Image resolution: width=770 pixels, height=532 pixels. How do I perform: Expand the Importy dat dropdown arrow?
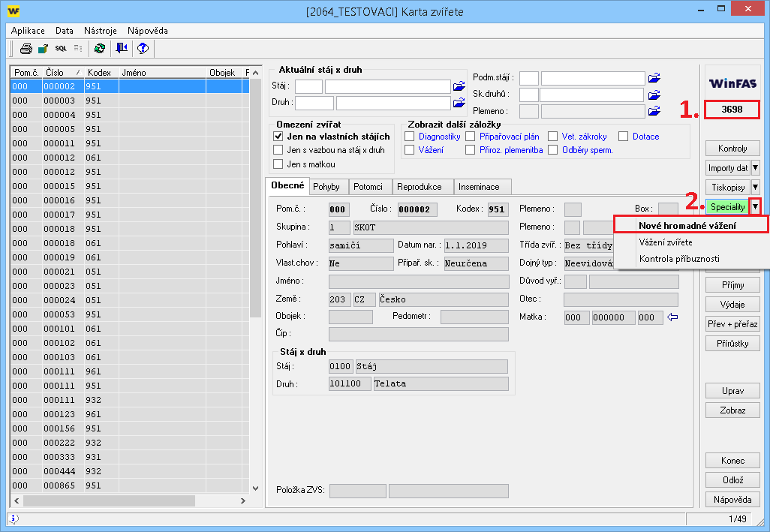click(x=755, y=168)
